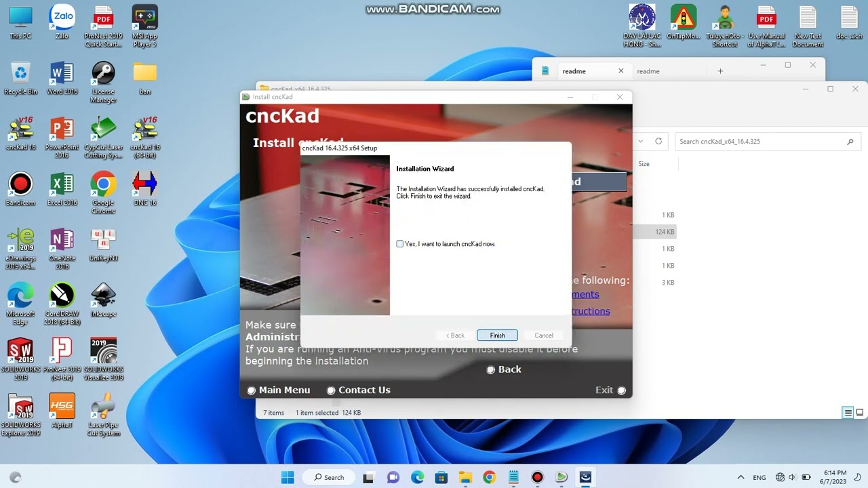Click Size column header in Explorer

644,164
